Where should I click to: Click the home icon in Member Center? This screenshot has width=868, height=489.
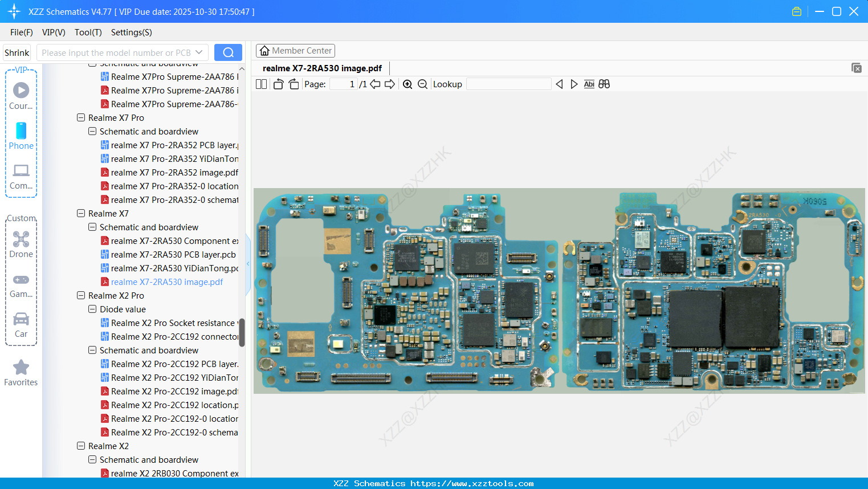coord(264,51)
